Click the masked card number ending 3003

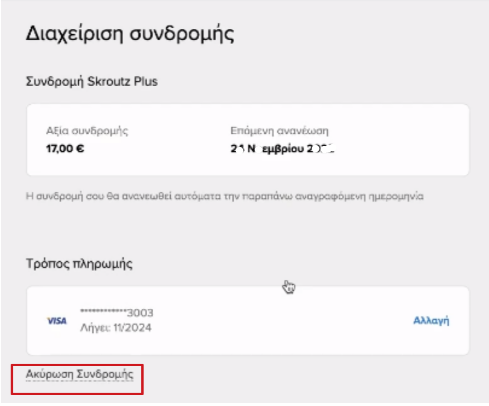tap(117, 313)
